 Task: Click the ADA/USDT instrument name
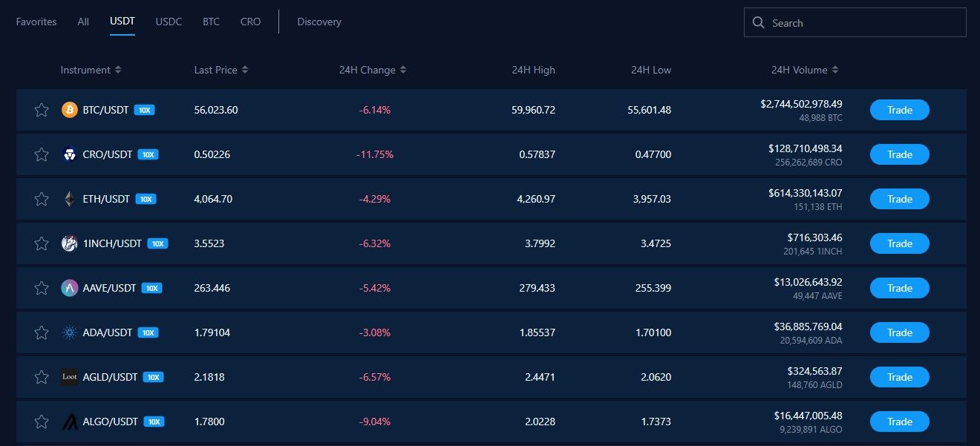(108, 332)
